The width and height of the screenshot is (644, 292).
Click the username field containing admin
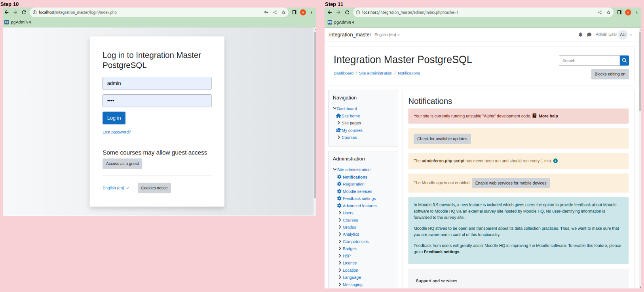[x=157, y=83]
